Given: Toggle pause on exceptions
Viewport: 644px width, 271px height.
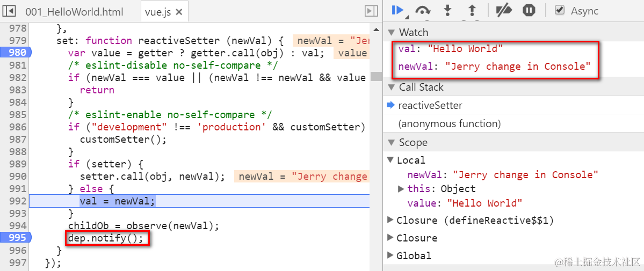Looking at the screenshot, I should pos(529,11).
